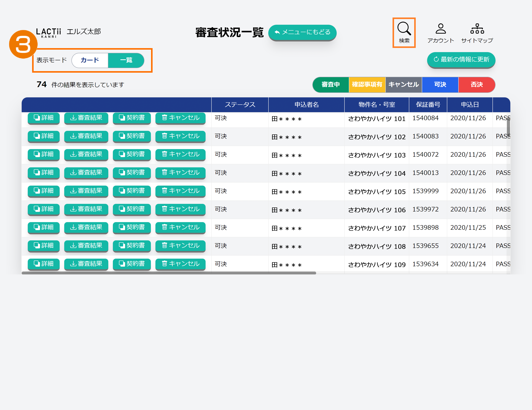Open 詳細 for さわやかハイツ 103 row
The height and width of the screenshot is (410, 532).
pyautogui.click(x=44, y=155)
